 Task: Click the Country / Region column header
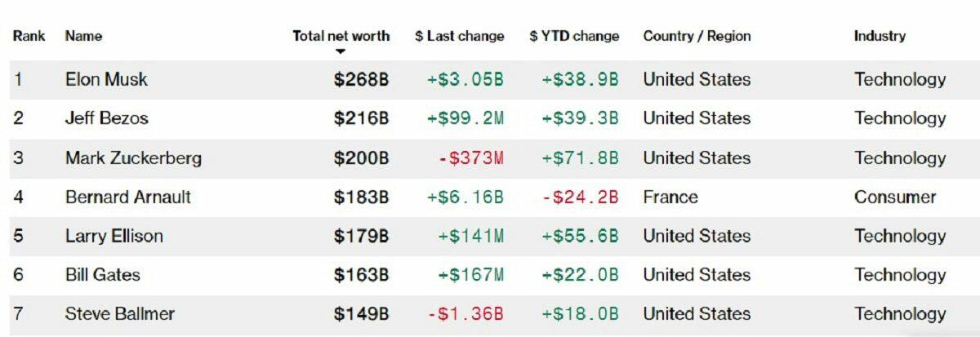pos(697,36)
